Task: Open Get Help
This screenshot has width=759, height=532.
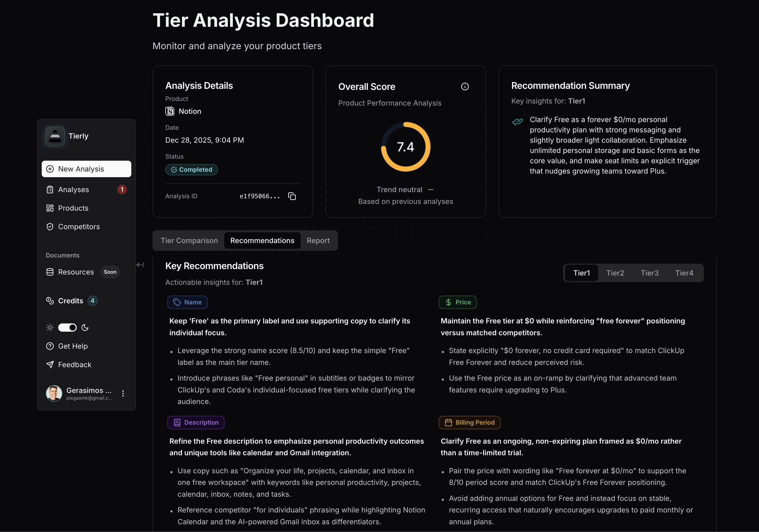Action: click(x=72, y=346)
